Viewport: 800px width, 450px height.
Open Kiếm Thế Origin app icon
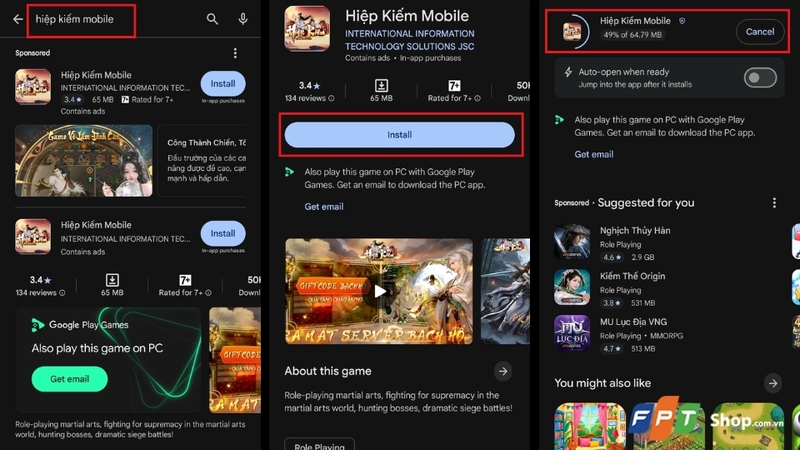572,287
